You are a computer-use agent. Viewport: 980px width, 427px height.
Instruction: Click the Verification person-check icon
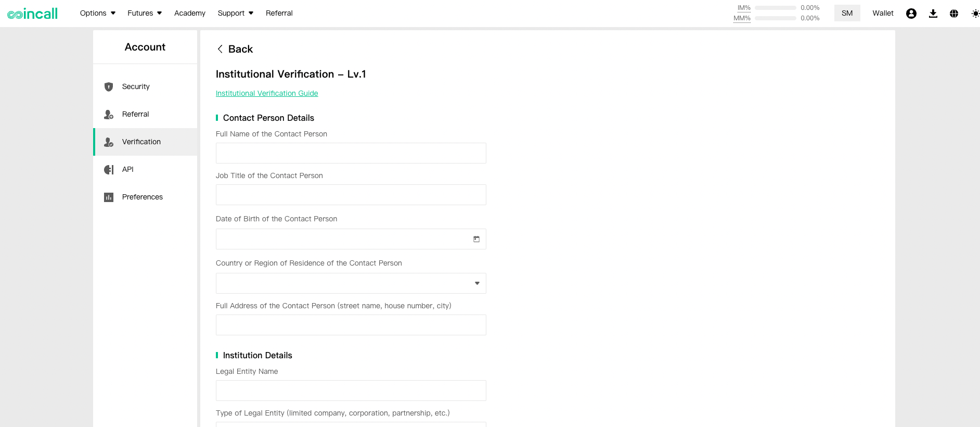tap(109, 142)
